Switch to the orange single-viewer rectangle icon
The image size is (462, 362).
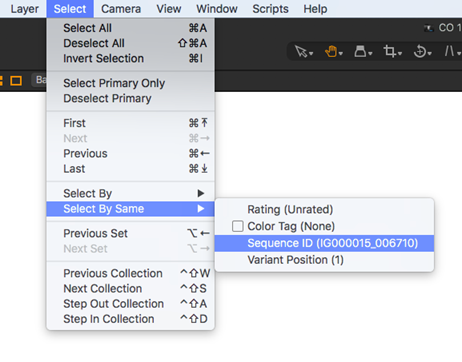(16, 81)
